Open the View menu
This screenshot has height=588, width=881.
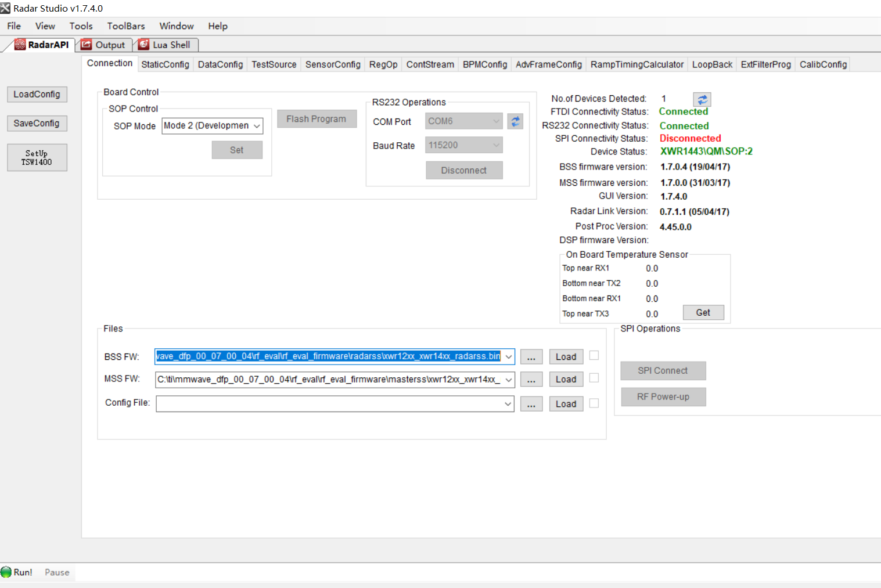45,26
